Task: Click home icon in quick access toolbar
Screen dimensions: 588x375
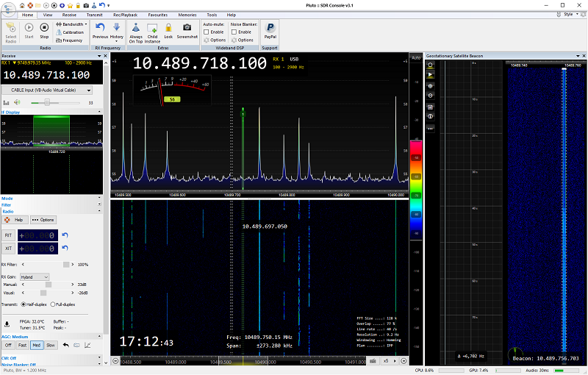Action: pyautogui.click(x=22, y=5)
